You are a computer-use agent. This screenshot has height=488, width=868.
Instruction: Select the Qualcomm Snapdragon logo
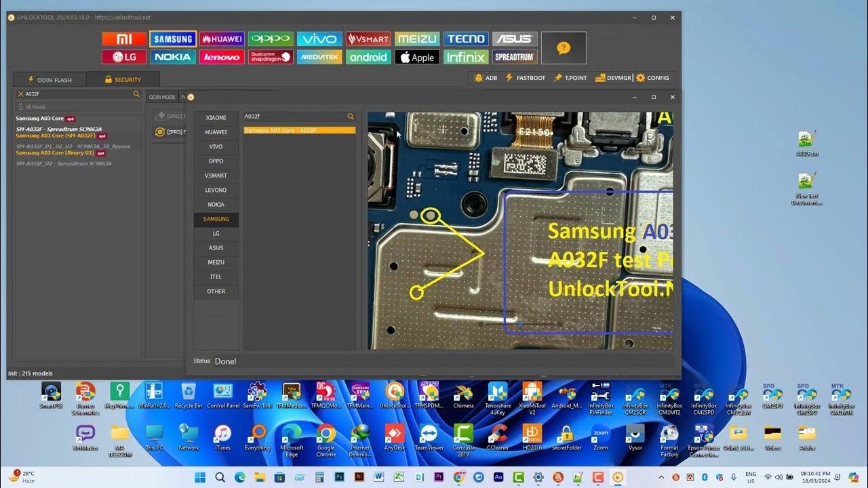click(271, 58)
